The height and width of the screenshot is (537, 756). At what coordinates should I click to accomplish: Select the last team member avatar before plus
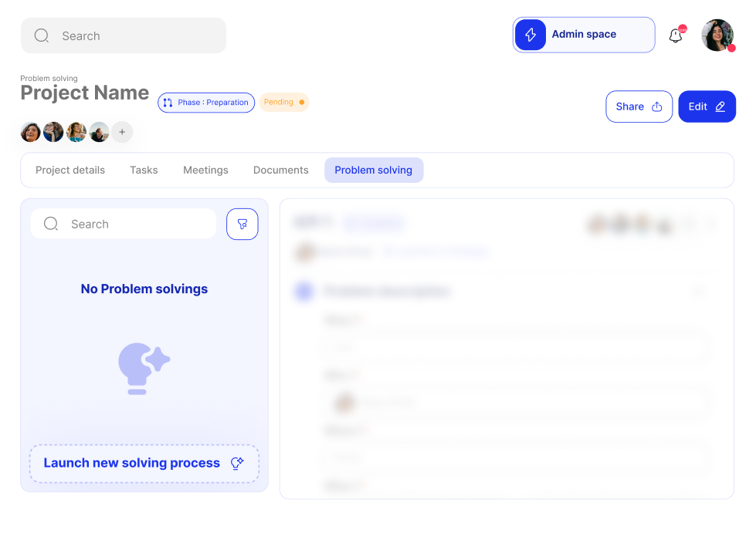[99, 132]
